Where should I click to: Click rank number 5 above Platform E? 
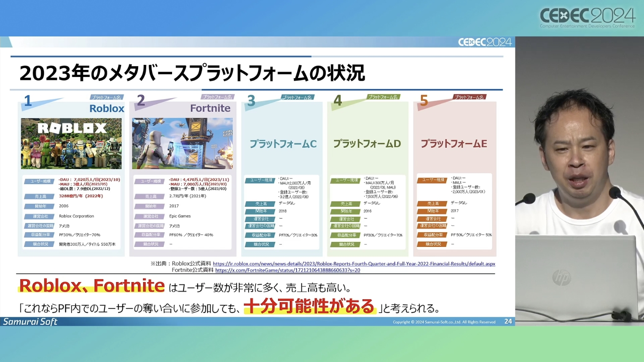click(424, 101)
